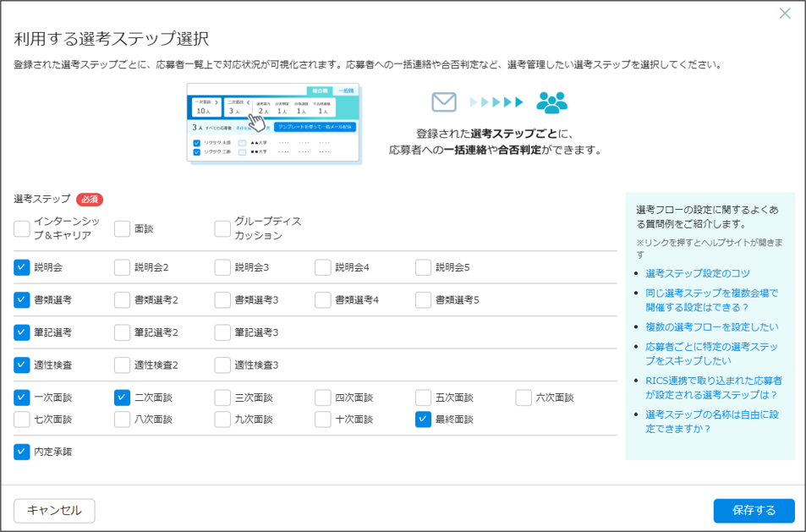Open the 選考ステップ設定のコツ help link
806x532 pixels.
tap(698, 273)
